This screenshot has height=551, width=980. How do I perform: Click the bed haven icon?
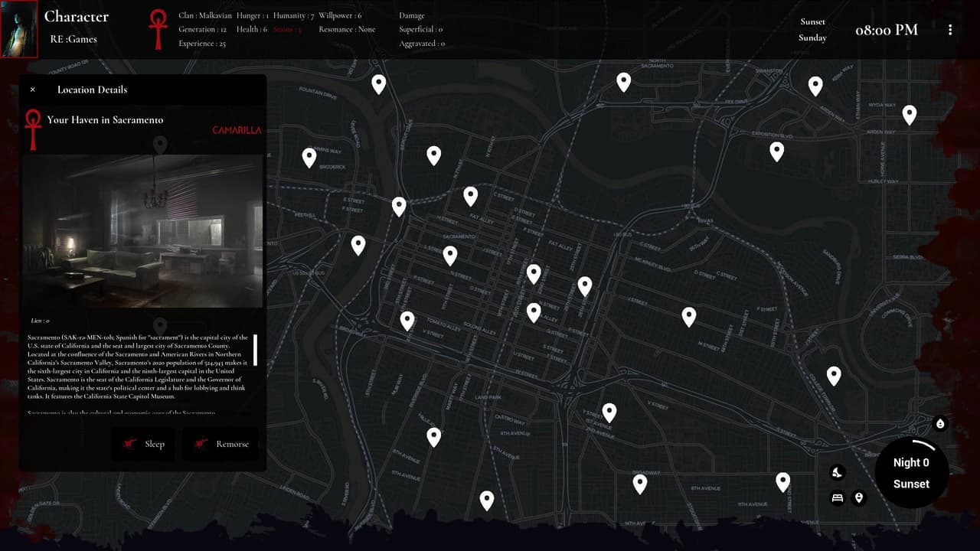click(838, 498)
